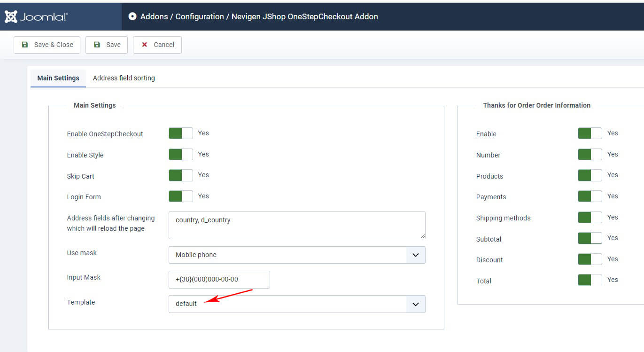Expand the Template dropdown
Image resolution: width=644 pixels, height=352 pixels.
point(297,304)
